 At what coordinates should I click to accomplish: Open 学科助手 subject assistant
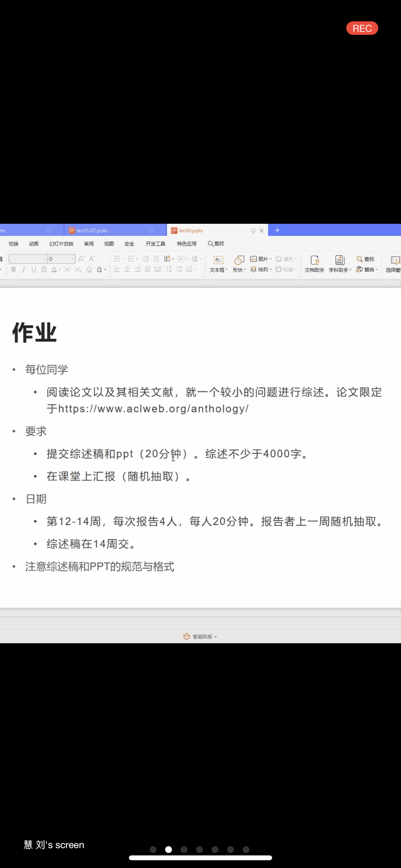pyautogui.click(x=340, y=264)
